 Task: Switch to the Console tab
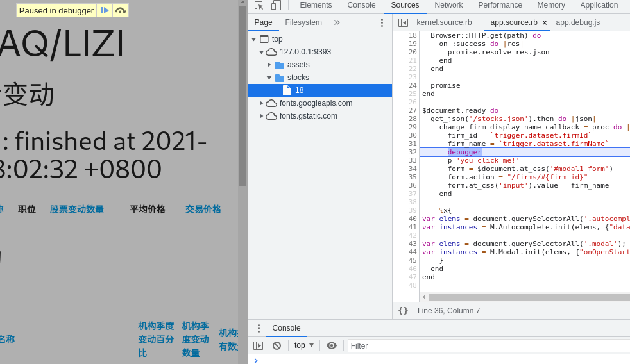point(361,5)
